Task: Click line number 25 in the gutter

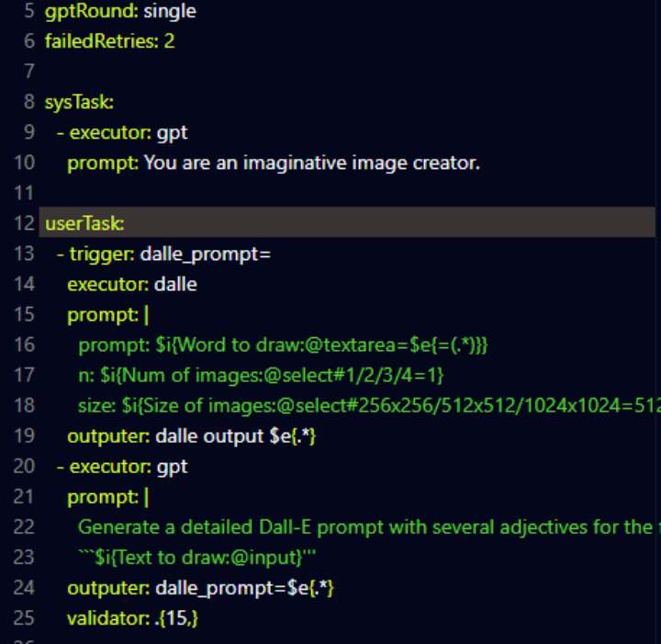Action: point(24,618)
